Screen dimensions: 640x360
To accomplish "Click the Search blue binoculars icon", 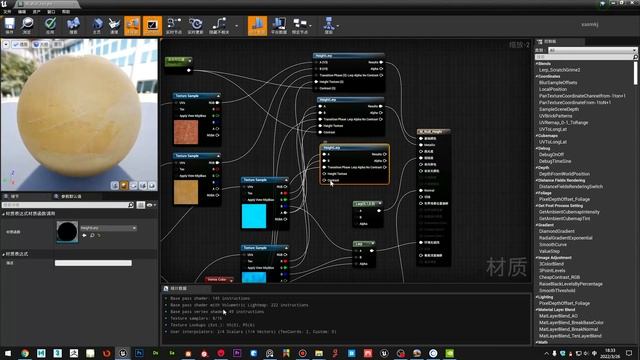I will click(x=73, y=25).
